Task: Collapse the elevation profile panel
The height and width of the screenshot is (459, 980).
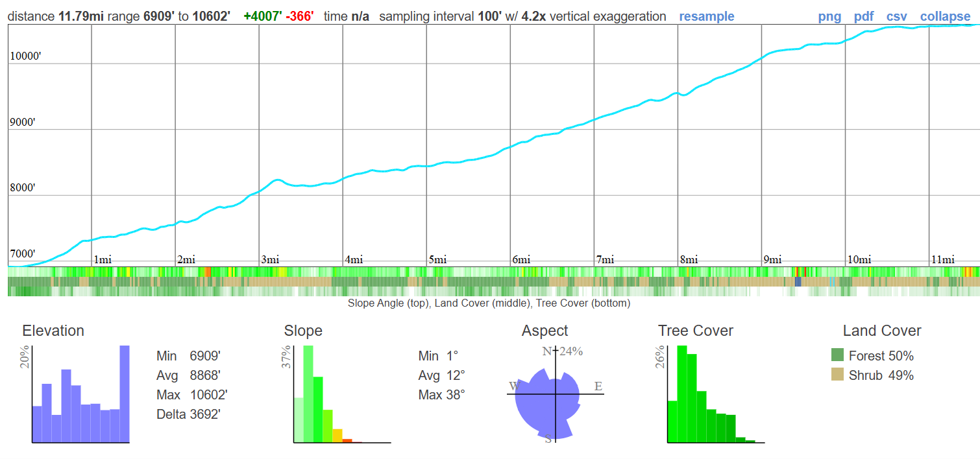Action: (945, 16)
